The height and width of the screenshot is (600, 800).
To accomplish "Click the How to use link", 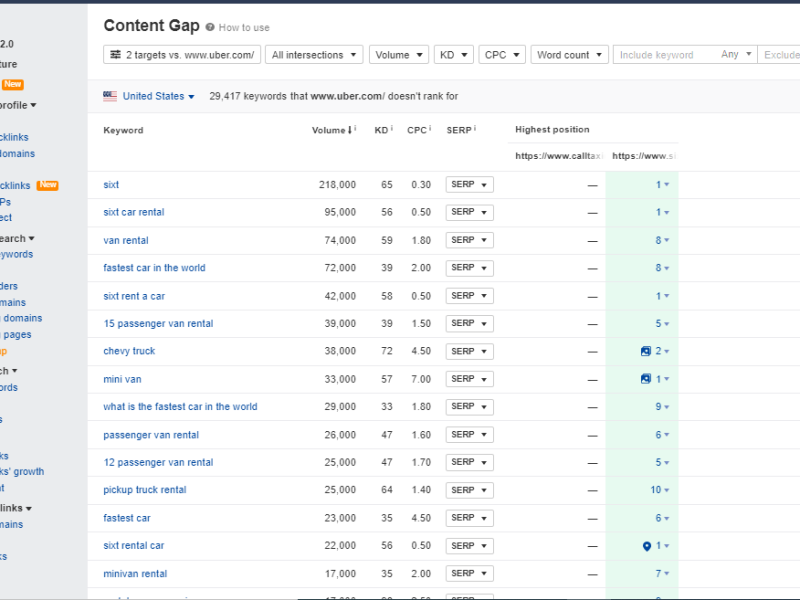I will pos(244,28).
